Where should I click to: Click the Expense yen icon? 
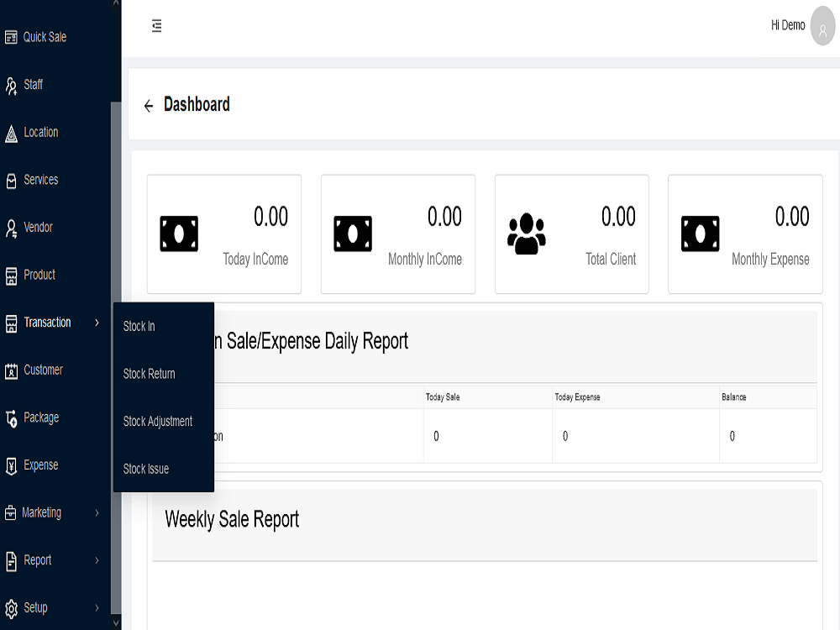click(11, 466)
